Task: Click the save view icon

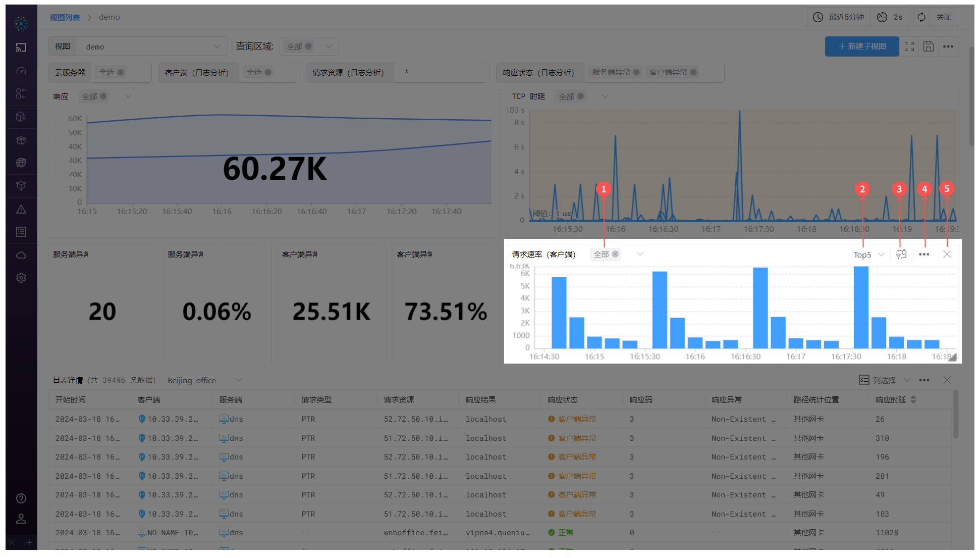Action: coord(929,46)
